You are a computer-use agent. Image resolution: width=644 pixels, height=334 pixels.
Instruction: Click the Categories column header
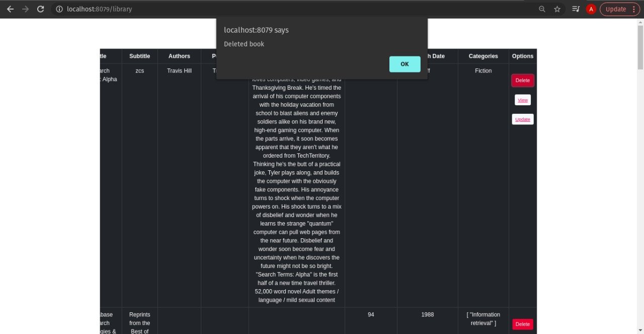point(483,56)
